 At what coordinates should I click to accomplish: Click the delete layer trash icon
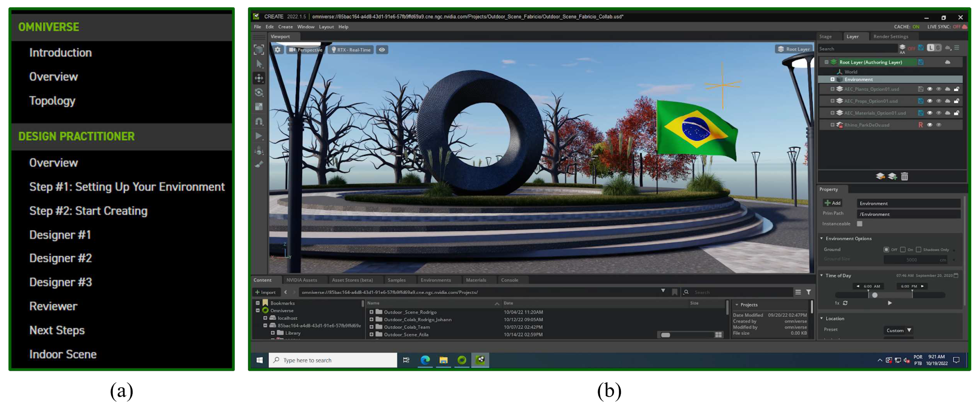click(904, 176)
